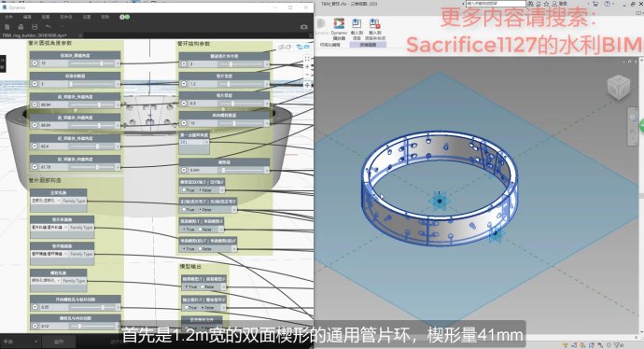Click Zoom to Fit icon on Dynamo canvas
The height and width of the screenshot is (349, 644).
coord(307,59)
